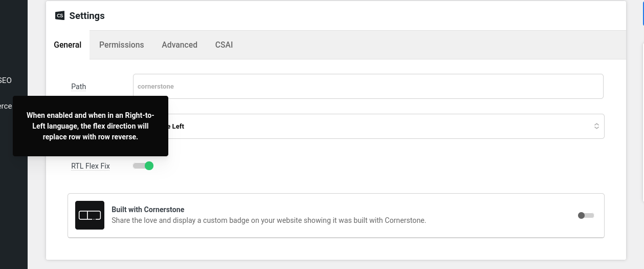
Task: Click the Path setting label
Action: [78, 87]
